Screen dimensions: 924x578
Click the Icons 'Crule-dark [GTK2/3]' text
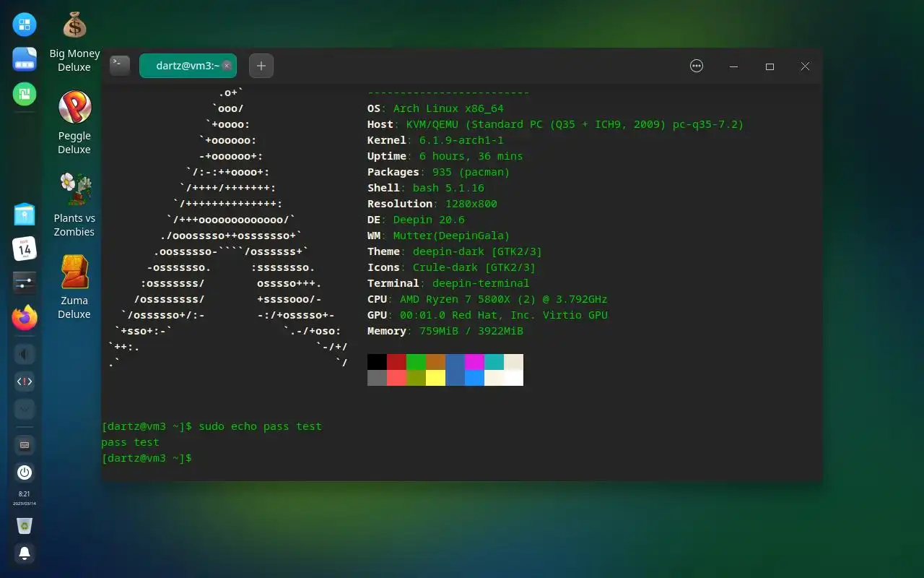(474, 267)
